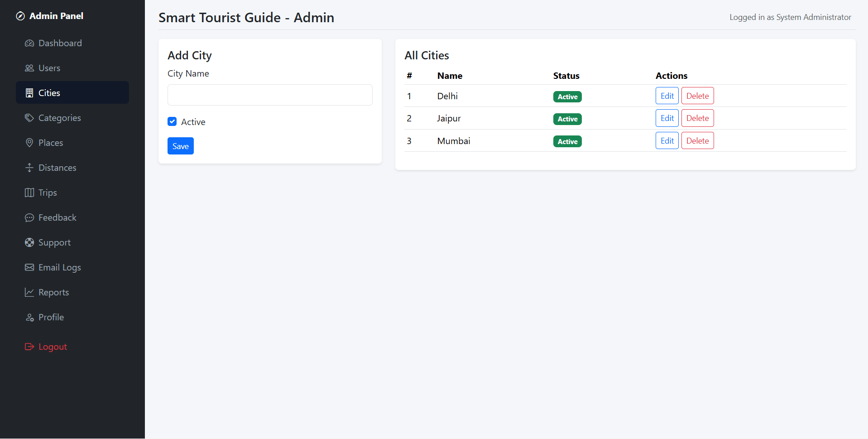Edit the Jaipur city entry
Screen dimensions: 868x439
click(x=667, y=118)
